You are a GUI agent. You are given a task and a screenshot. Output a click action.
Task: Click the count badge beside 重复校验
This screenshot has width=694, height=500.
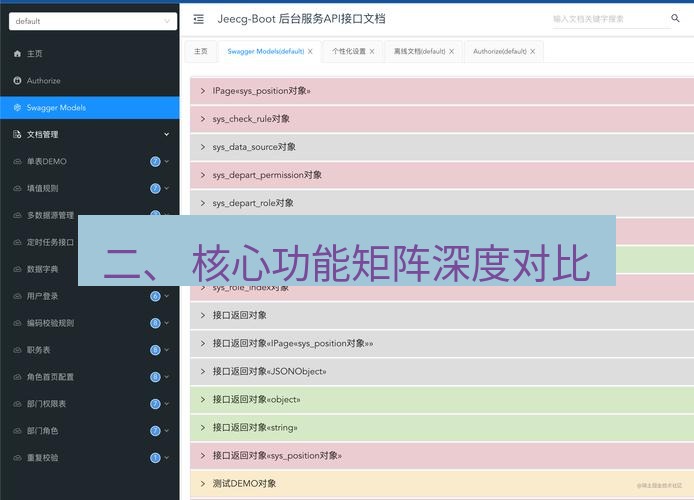point(155,458)
